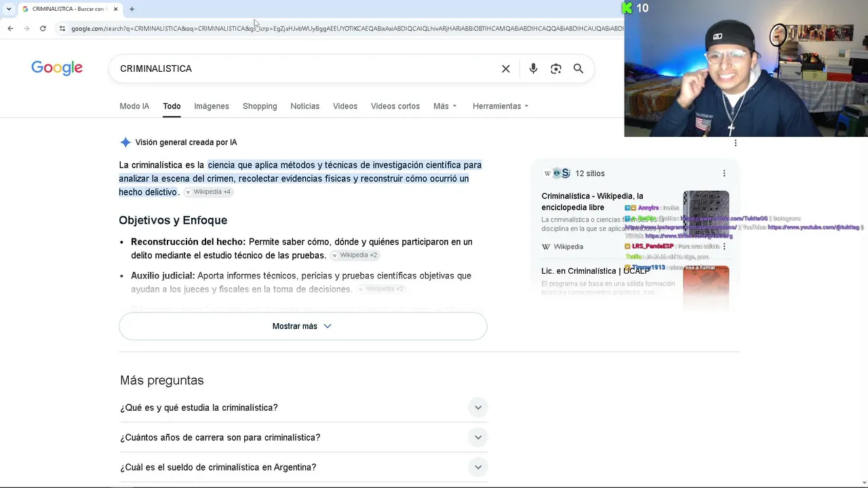Image resolution: width=868 pixels, height=488 pixels.
Task: Open the Shopping results tab
Action: pos(260,106)
